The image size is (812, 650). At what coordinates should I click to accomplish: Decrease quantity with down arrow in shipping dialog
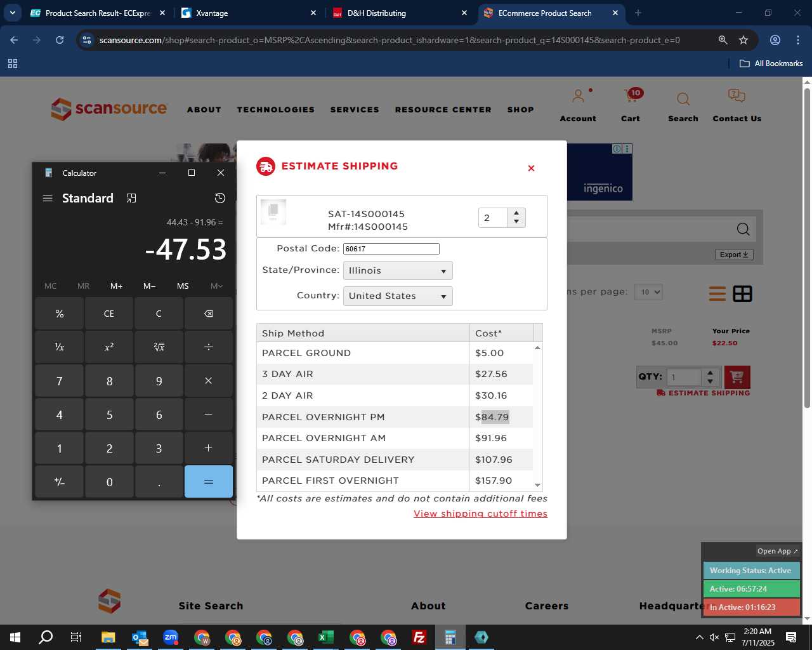(x=516, y=222)
